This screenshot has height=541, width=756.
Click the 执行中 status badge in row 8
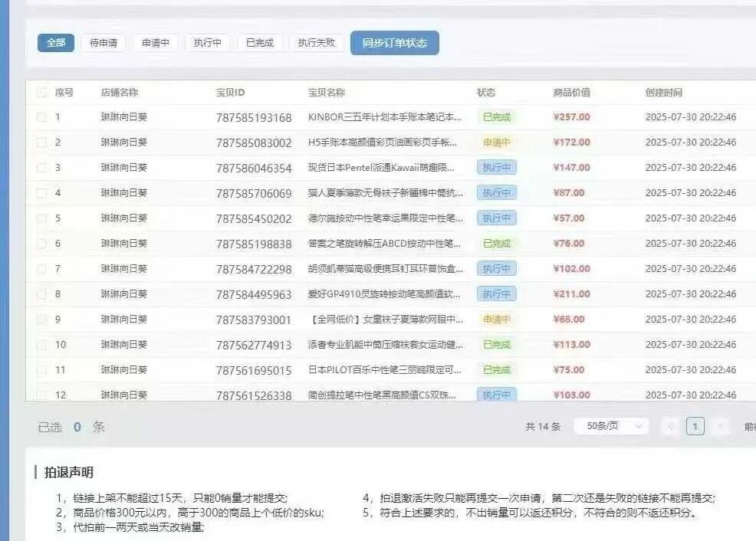(496, 294)
